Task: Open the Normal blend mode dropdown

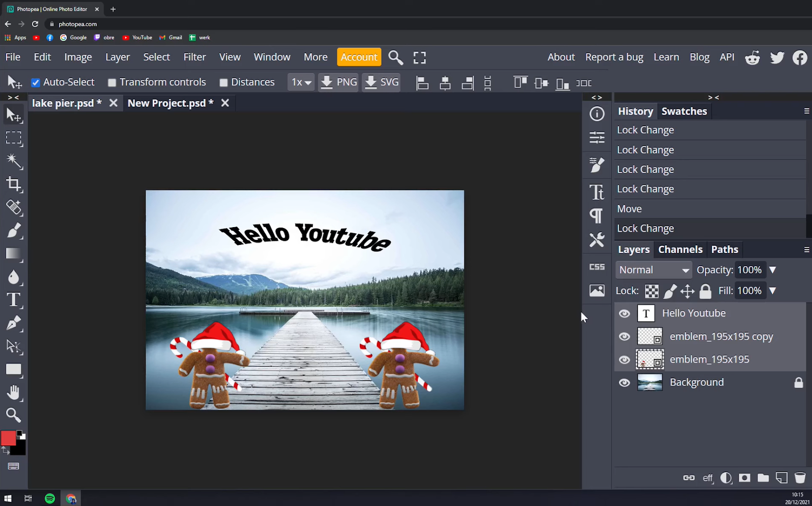Action: [x=653, y=269]
